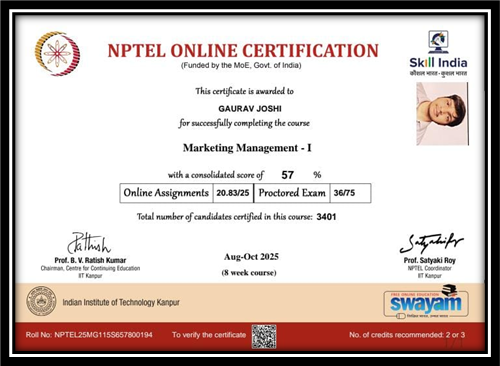Select "No. of credits recommended: 2 or 3"
This screenshot has height=366, width=500.
[x=407, y=335]
